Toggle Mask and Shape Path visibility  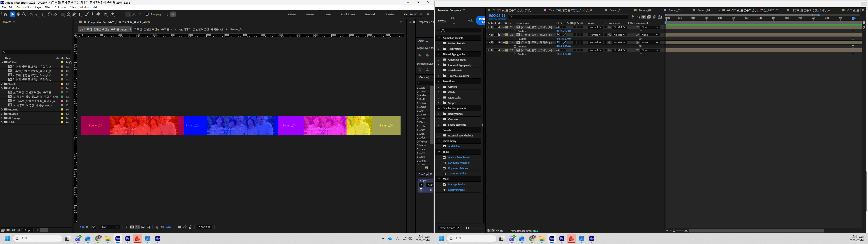[137, 227]
